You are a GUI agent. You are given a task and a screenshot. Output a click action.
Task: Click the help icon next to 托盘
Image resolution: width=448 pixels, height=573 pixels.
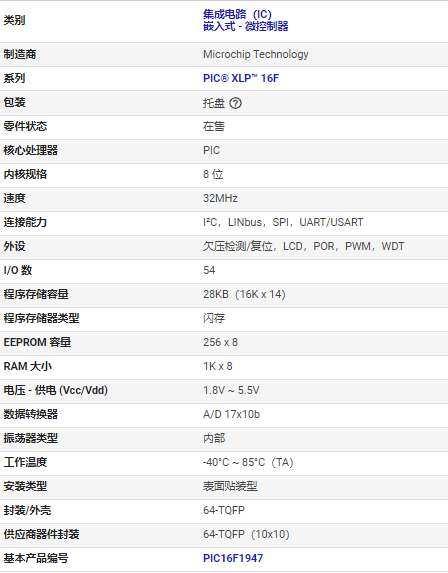coord(235,103)
